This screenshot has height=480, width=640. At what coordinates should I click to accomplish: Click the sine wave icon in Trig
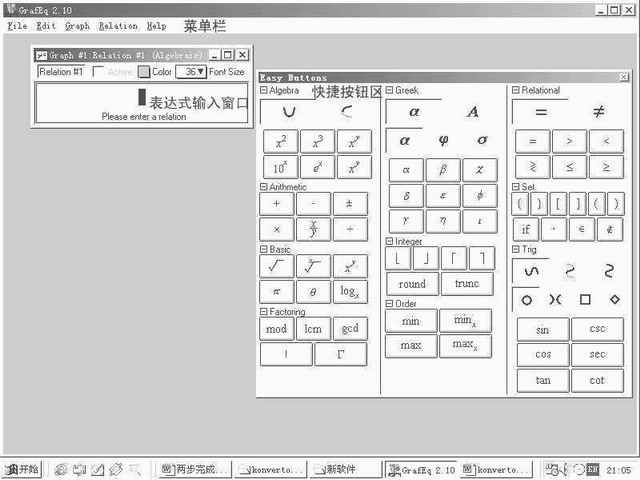tap(531, 271)
